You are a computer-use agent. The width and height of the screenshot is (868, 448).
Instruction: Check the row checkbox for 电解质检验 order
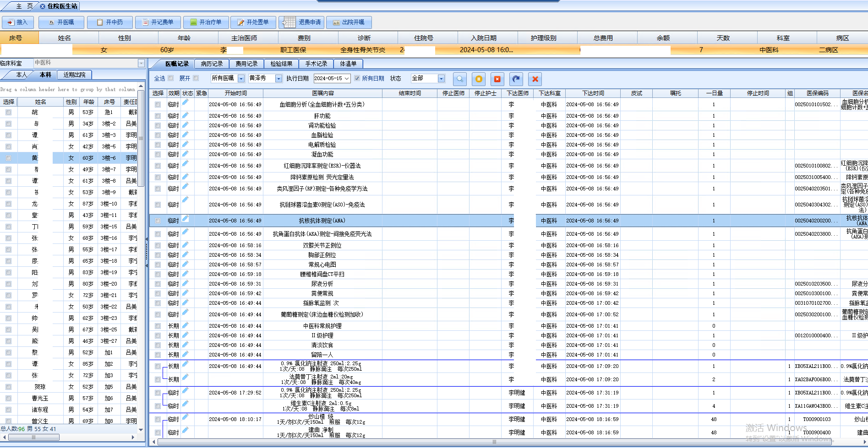coord(158,145)
